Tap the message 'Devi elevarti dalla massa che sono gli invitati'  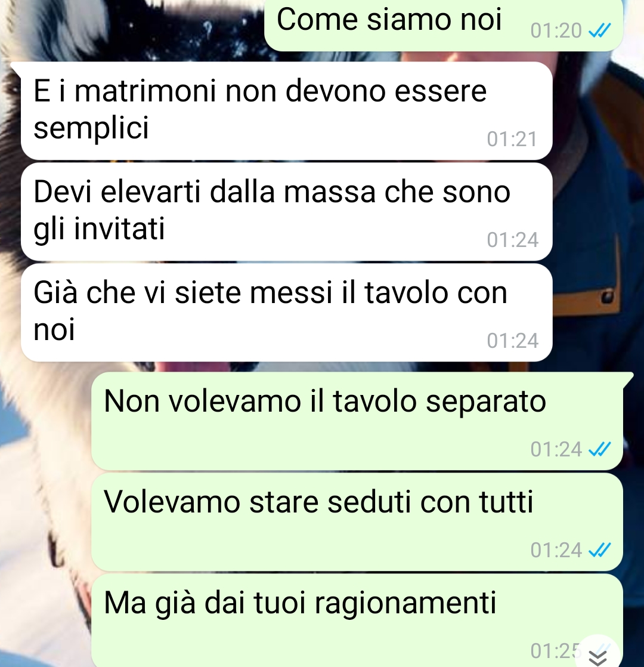[x=286, y=211]
